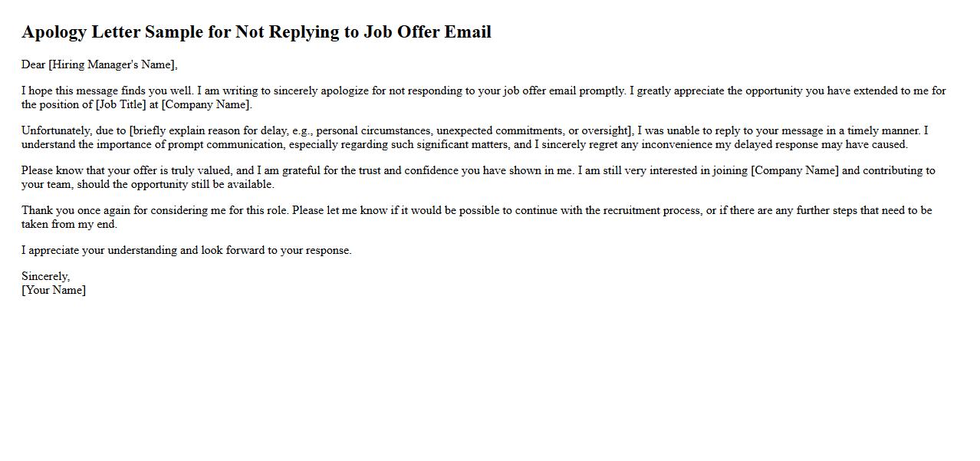Click the line starting "I appreciate your understanding"
This screenshot has height=461, width=980.
click(x=186, y=250)
